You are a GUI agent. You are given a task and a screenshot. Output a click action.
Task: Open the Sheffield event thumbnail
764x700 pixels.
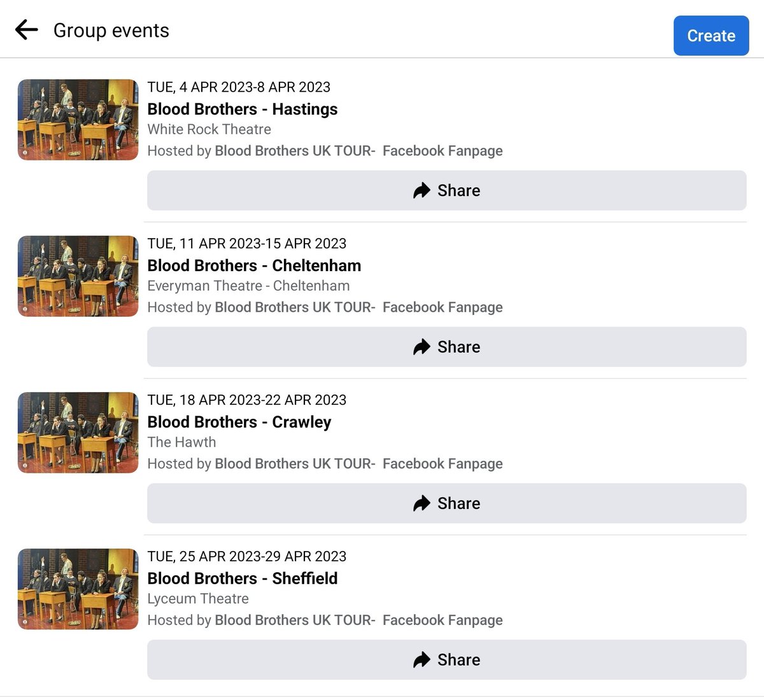(x=78, y=589)
